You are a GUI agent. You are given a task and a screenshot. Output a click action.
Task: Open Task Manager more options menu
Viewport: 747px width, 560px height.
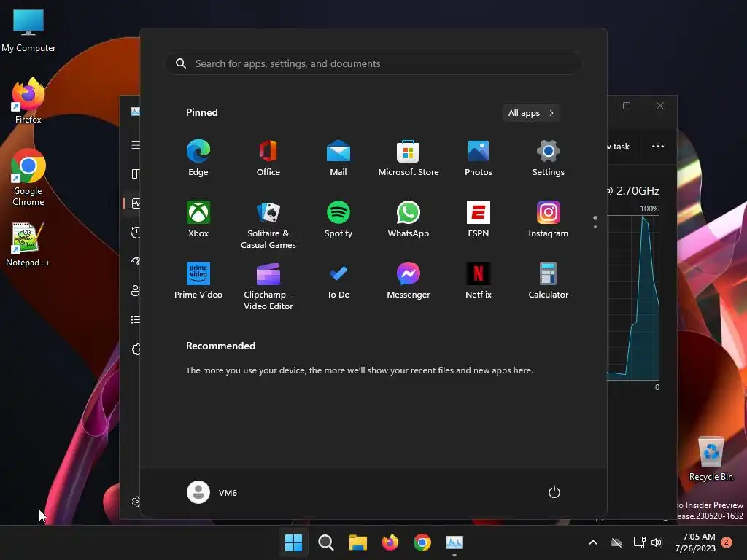click(658, 146)
